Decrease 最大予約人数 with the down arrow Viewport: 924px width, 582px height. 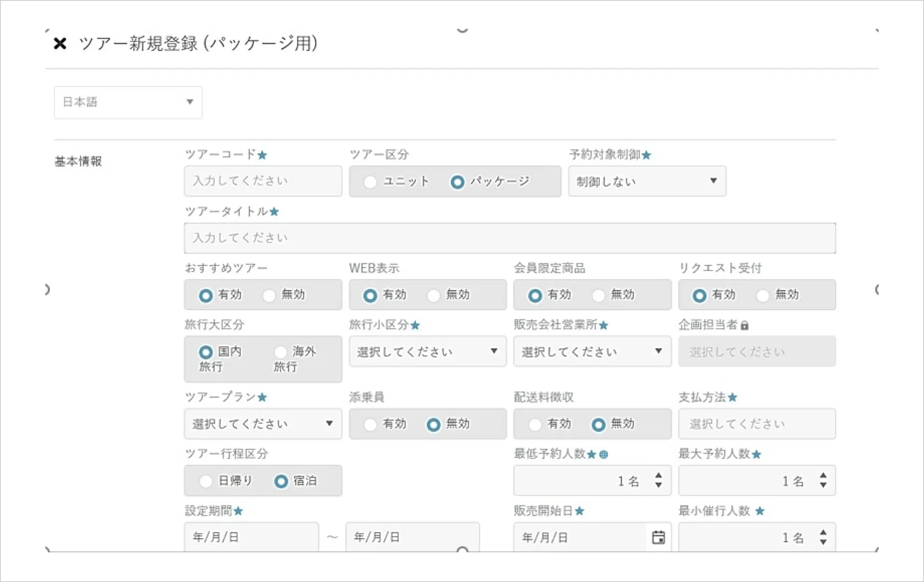823,485
